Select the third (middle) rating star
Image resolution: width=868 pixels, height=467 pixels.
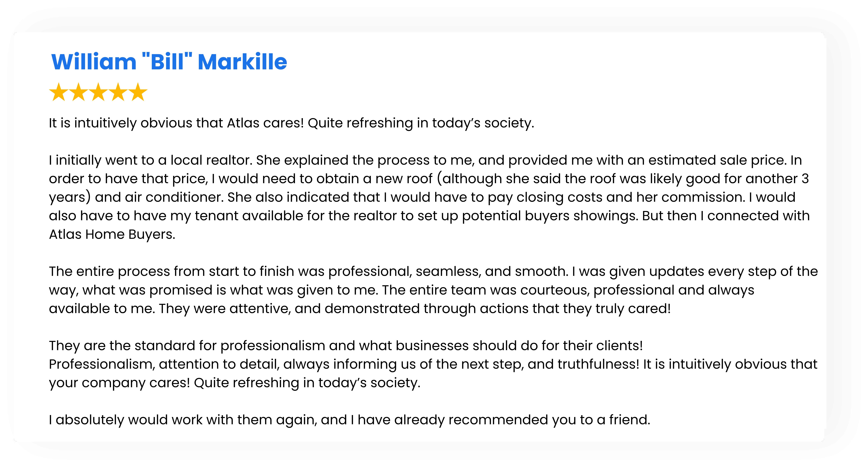(x=98, y=92)
